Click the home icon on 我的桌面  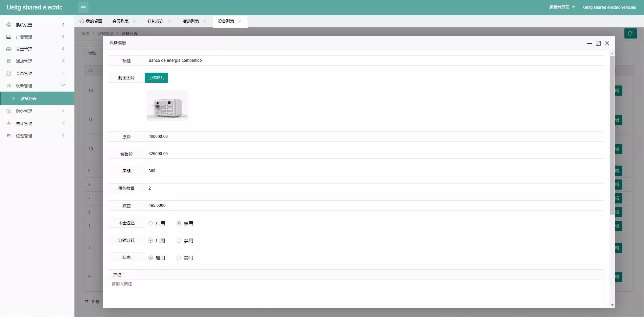pos(82,21)
